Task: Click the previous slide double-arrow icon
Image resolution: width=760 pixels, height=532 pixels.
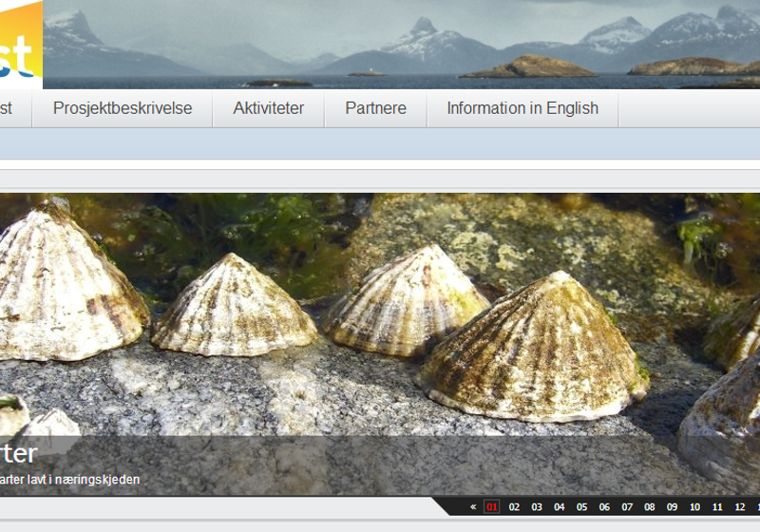Action: (473, 507)
